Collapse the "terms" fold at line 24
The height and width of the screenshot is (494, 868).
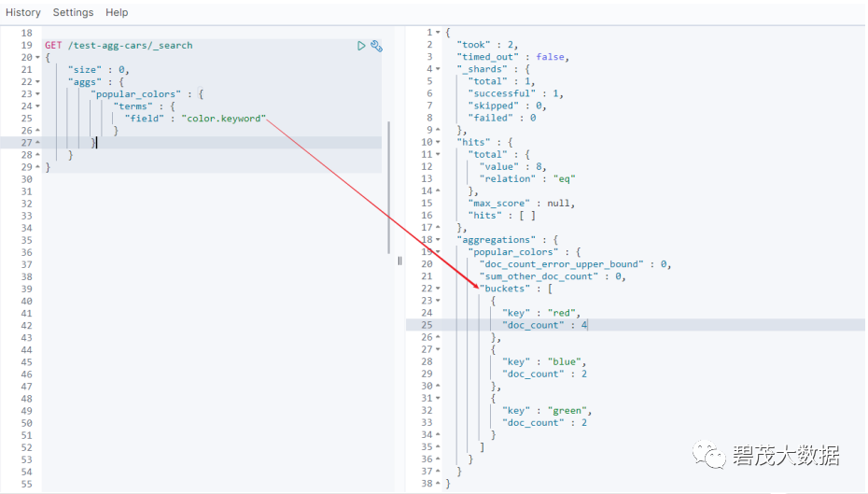pos(37,106)
